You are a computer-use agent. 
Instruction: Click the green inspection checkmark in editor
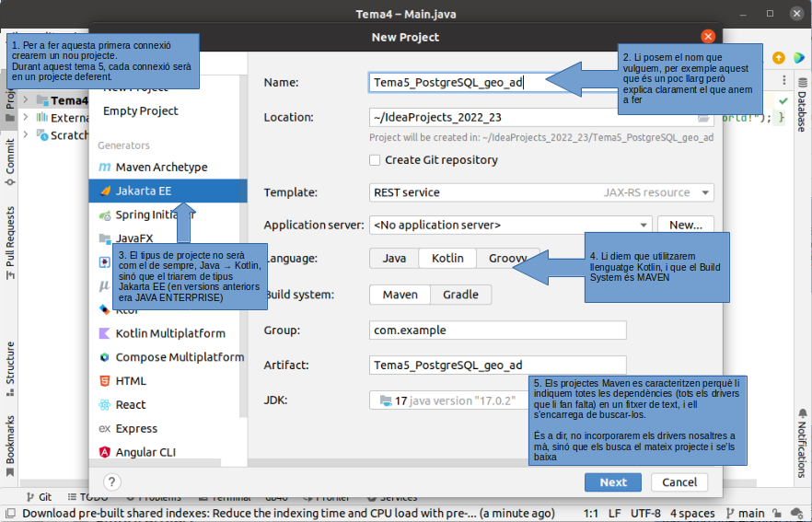point(783,101)
